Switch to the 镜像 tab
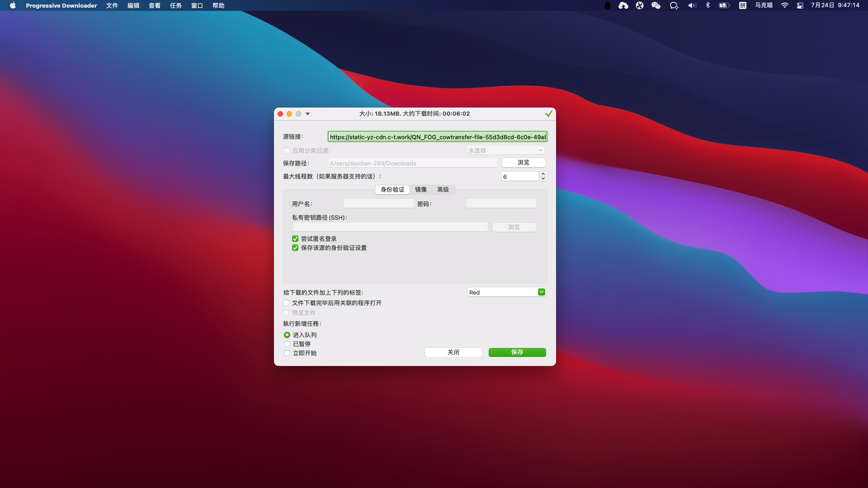Viewport: 868px width, 488px height. click(420, 190)
